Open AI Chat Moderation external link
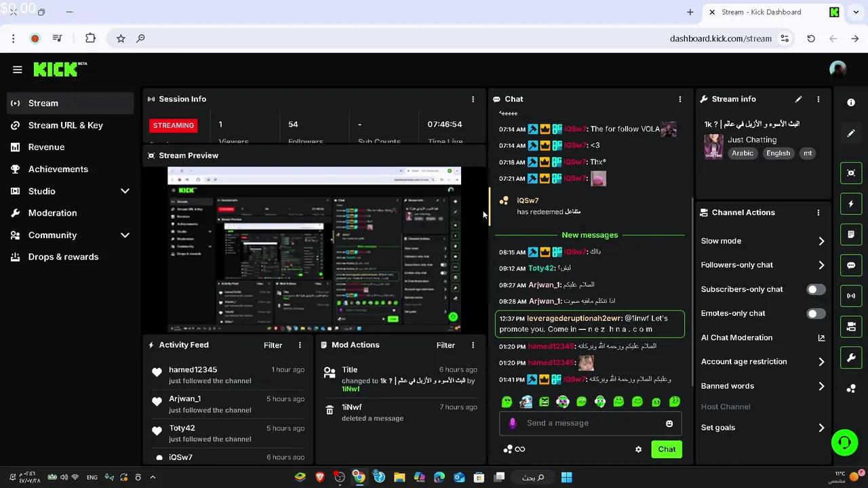This screenshot has width=868, height=488. (821, 338)
